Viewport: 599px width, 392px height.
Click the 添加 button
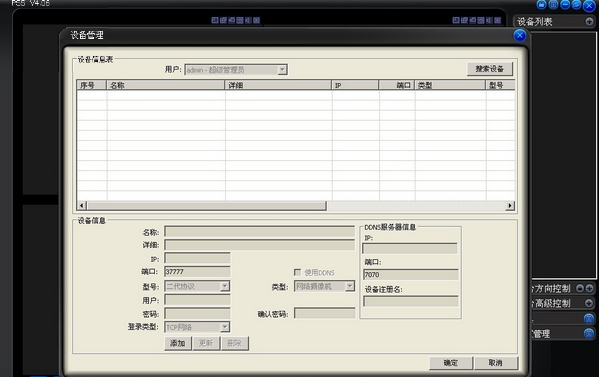tap(178, 343)
